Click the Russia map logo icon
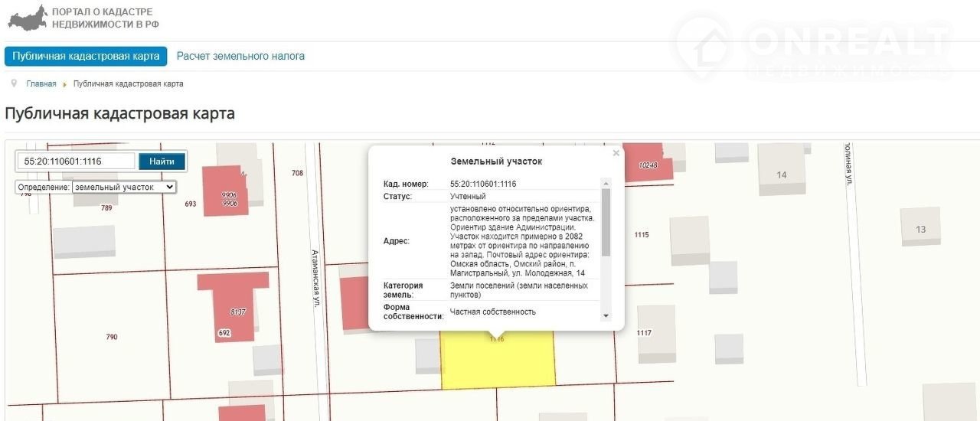980x421 pixels. 27,18
